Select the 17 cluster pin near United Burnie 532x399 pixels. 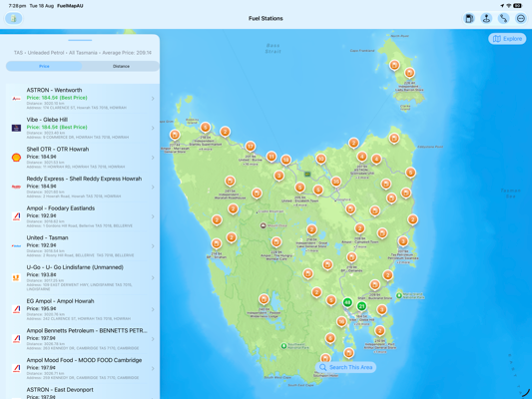251,147
